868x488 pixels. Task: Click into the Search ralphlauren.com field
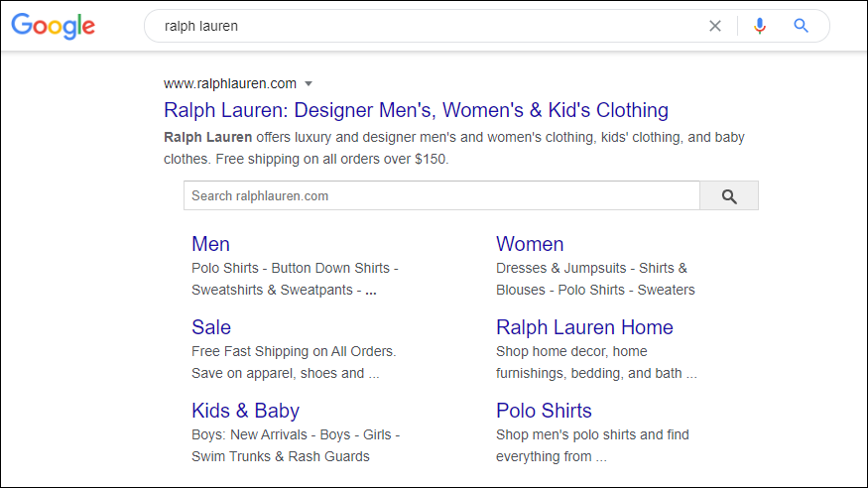pos(441,196)
